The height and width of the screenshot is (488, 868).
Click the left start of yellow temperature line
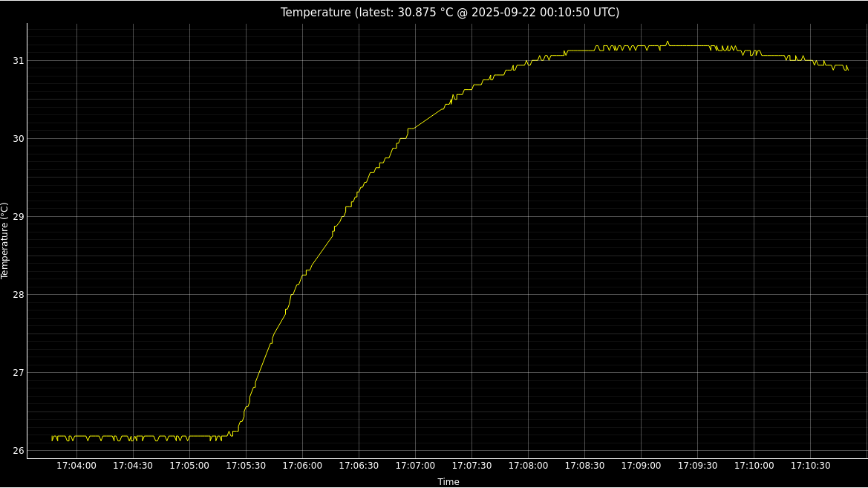click(x=52, y=438)
